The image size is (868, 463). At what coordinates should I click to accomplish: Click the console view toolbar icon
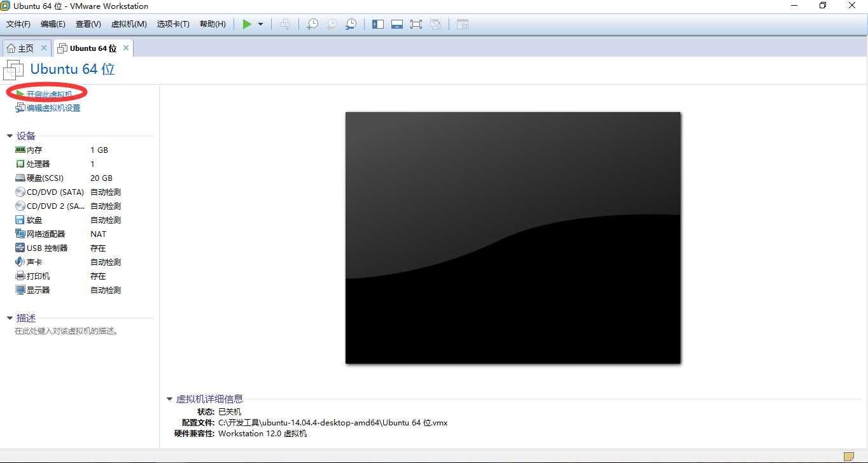point(463,24)
